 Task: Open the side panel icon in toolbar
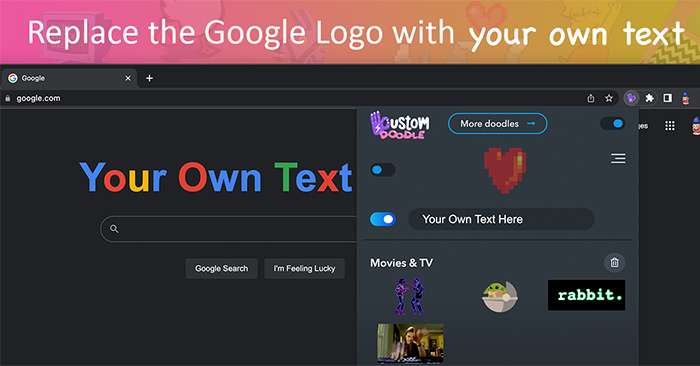pos(667,98)
